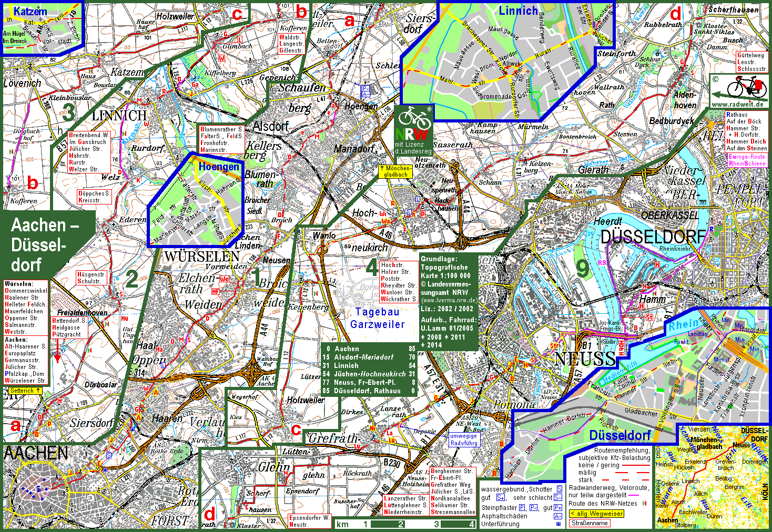Click the '15 Alsdorf-Mariadorf 70' distance row
This screenshot has height=532, width=772.
(369, 357)
